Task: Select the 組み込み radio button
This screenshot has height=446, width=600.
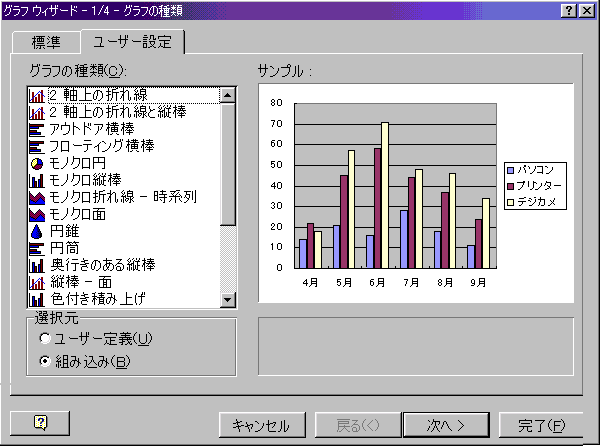Action: (45, 361)
